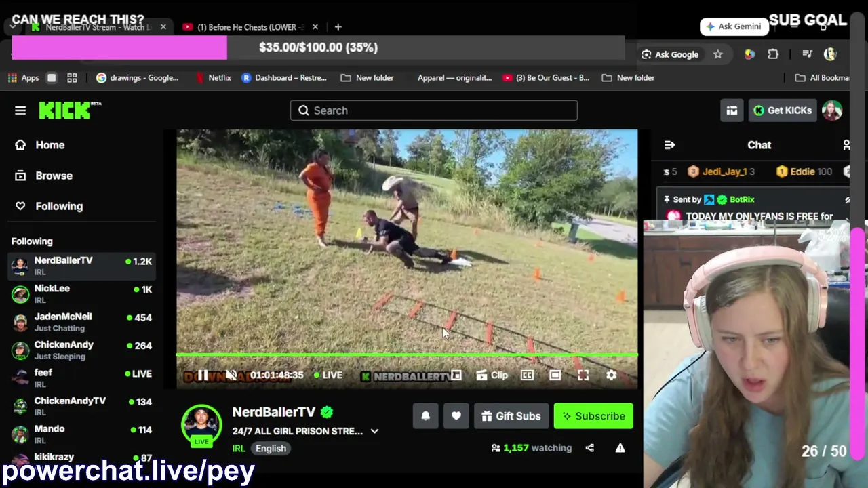Expand the stream title details chevron
This screenshot has height=488, width=868.
tap(374, 431)
